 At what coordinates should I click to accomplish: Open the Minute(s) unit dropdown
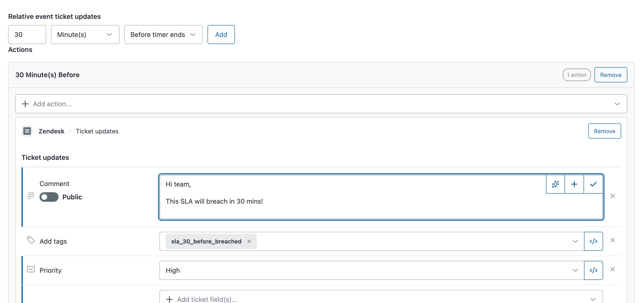(x=85, y=35)
